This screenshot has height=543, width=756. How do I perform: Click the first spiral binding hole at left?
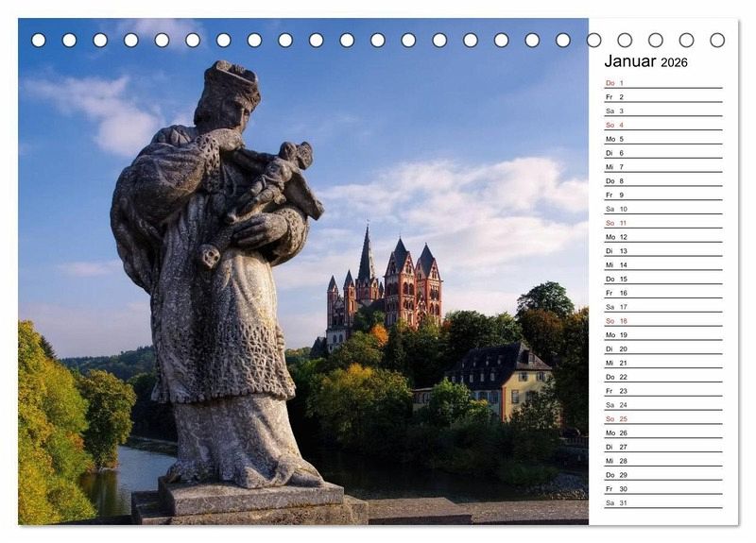pos(38,40)
